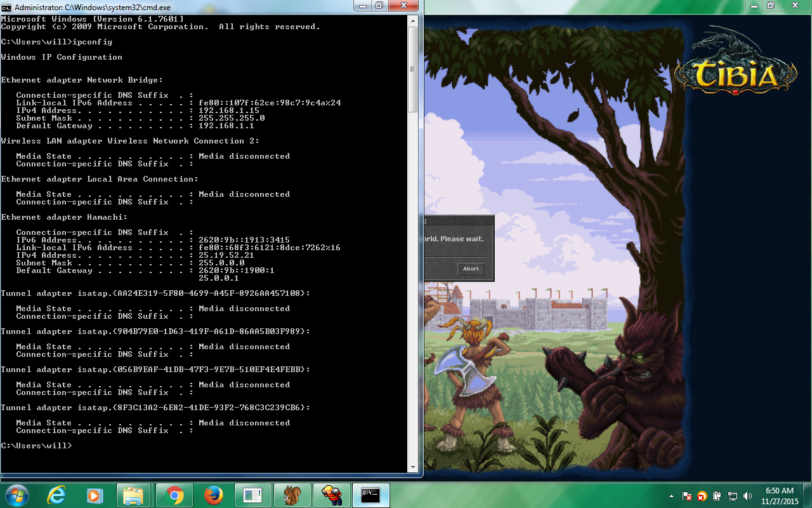Open the clock showing 6:50 AM
Screen dimensions: 812x508
780,496
